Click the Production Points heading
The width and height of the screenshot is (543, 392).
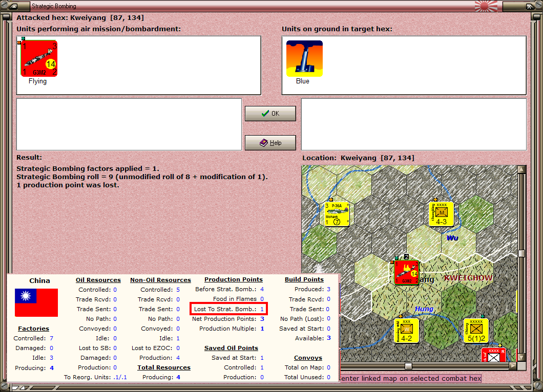point(234,279)
